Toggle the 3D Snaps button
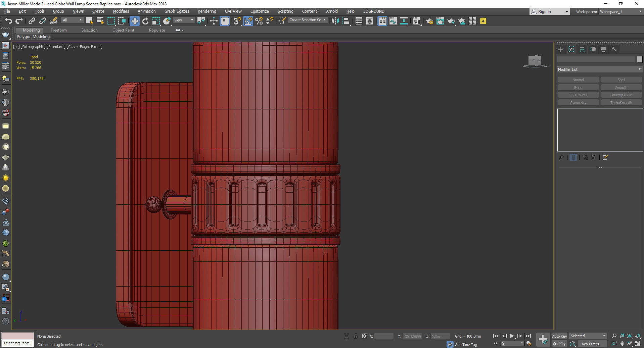 coord(237,21)
